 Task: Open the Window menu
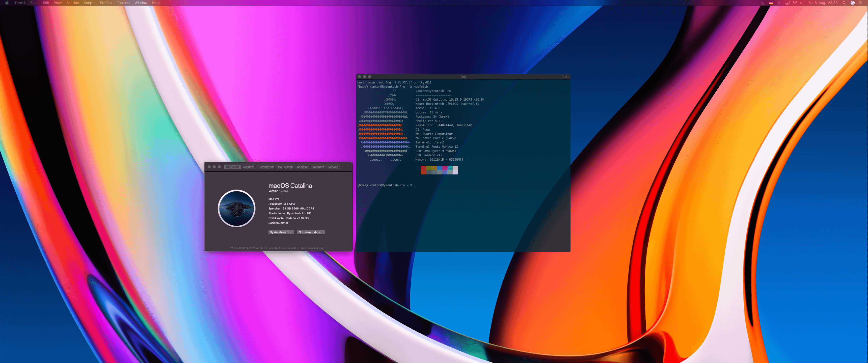coord(141,3)
